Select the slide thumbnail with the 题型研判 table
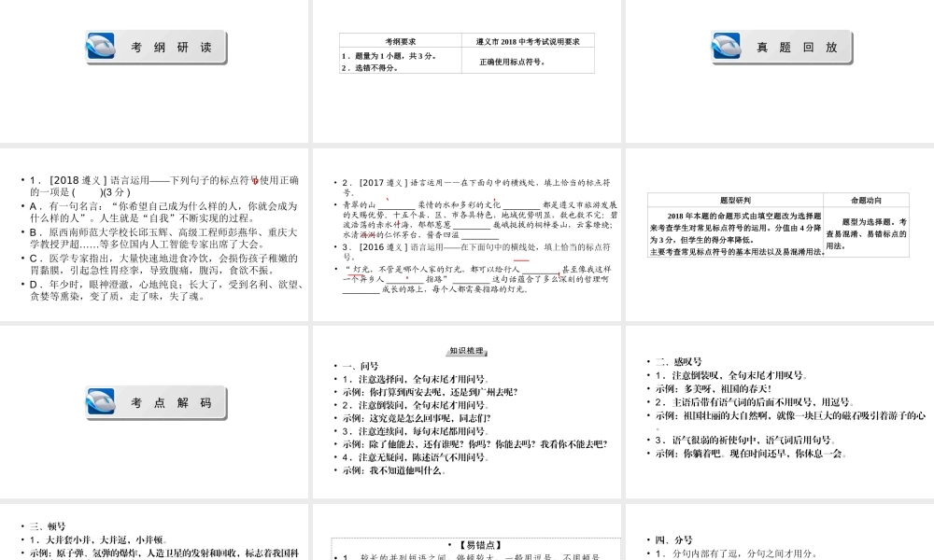 (780, 234)
